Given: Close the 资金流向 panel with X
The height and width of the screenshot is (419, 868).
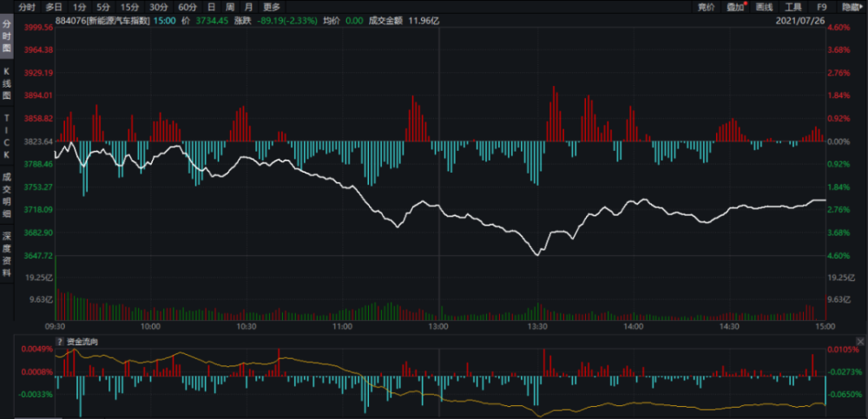Looking at the screenshot, I should pyautogui.click(x=860, y=341).
